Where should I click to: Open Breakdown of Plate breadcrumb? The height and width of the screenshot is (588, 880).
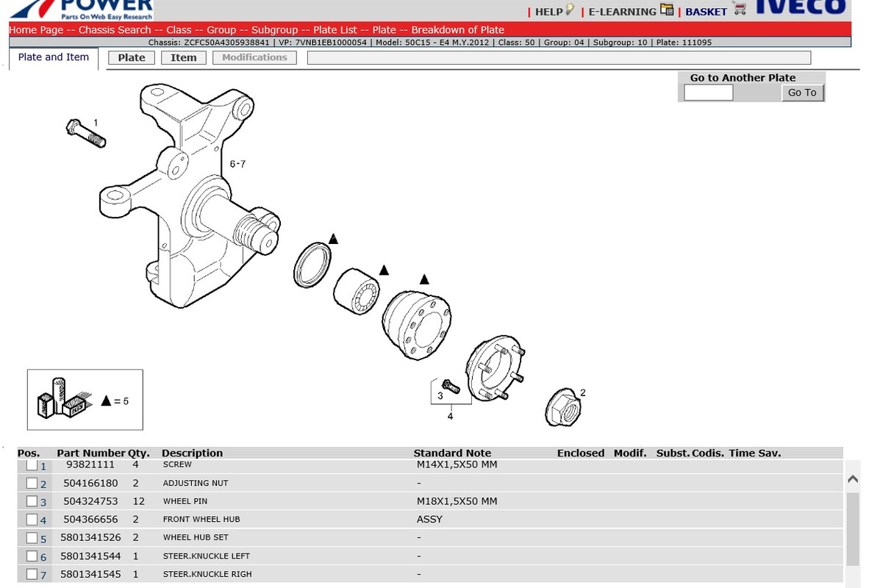pos(457,29)
